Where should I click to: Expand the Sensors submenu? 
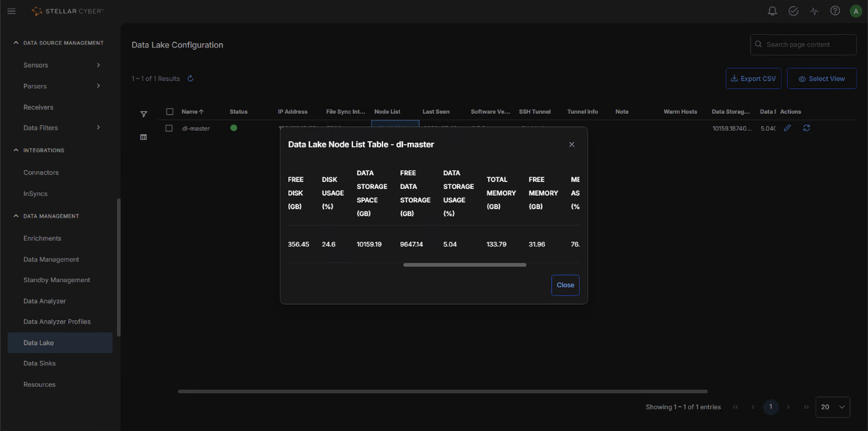[x=98, y=65]
